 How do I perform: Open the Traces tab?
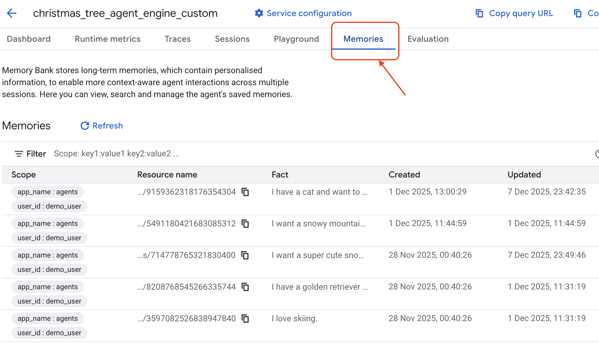point(177,39)
